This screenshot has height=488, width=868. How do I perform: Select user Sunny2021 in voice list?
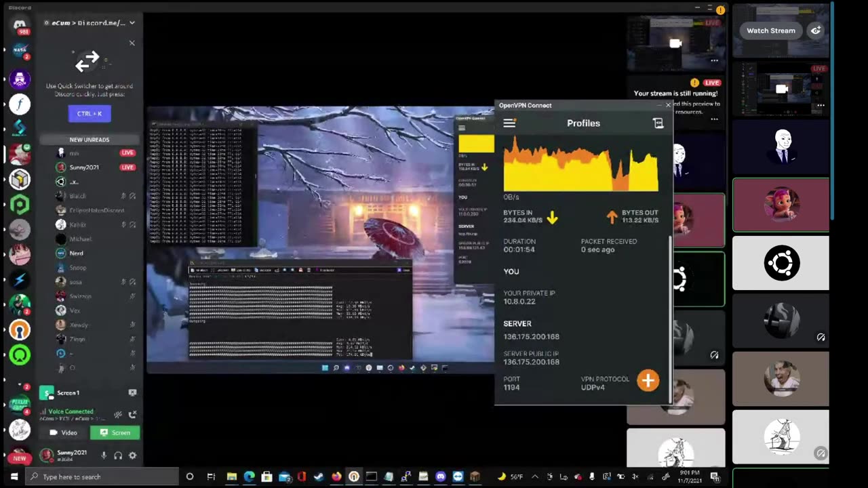tap(83, 167)
